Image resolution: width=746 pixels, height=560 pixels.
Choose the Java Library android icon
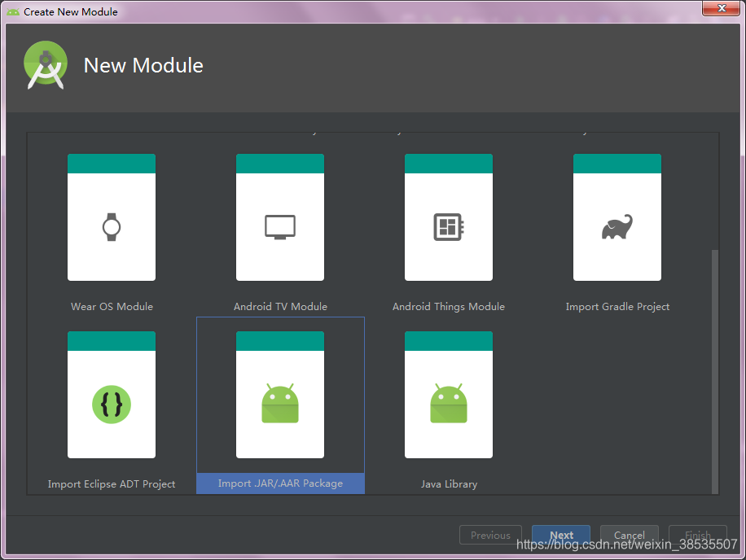pos(449,403)
